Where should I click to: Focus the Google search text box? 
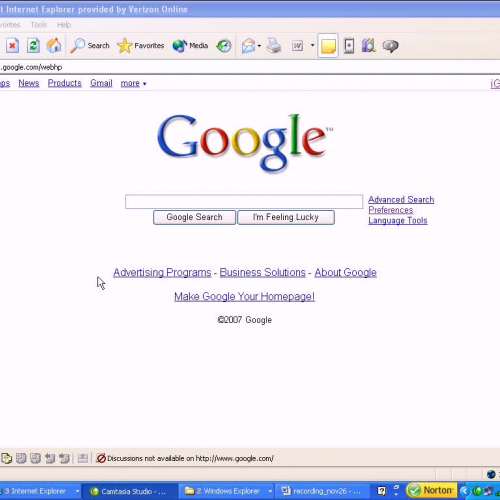point(244,202)
